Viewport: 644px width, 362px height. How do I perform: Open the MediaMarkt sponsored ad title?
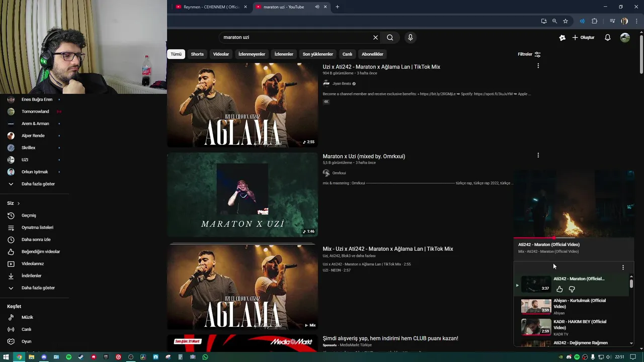click(390, 338)
